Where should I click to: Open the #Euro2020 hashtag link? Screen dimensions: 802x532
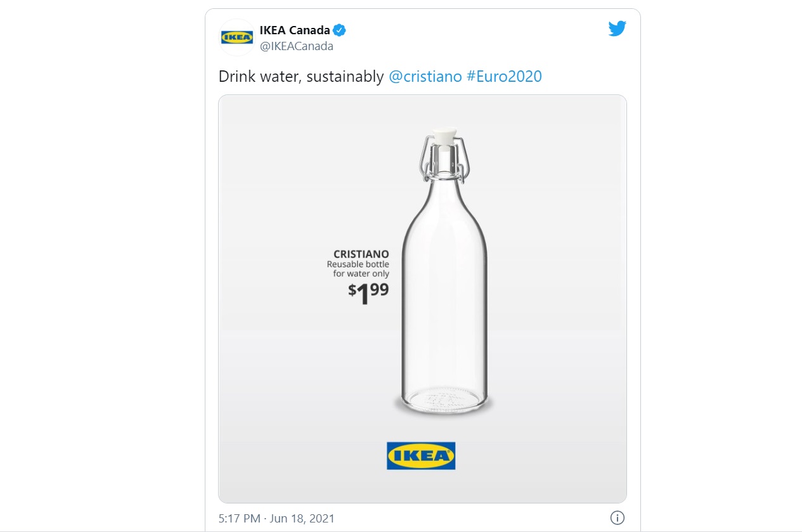point(504,77)
